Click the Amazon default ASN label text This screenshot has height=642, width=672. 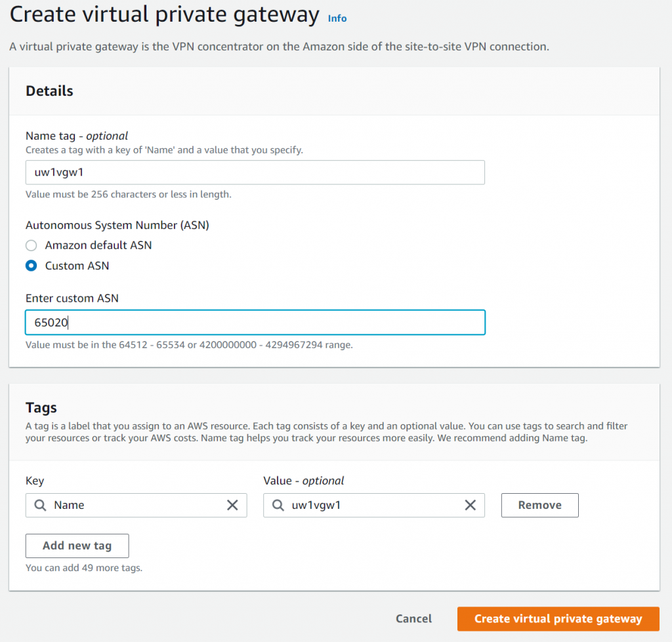point(98,245)
